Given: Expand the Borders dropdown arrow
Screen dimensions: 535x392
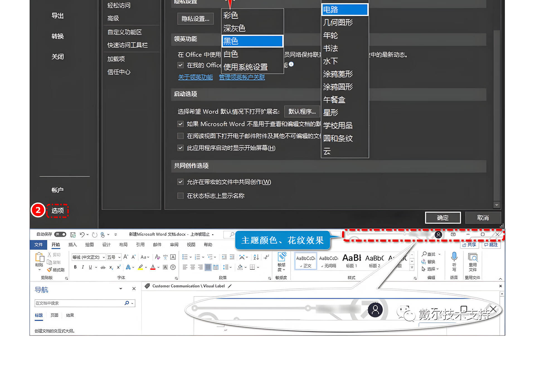Looking at the screenshot, I should click(258, 267).
